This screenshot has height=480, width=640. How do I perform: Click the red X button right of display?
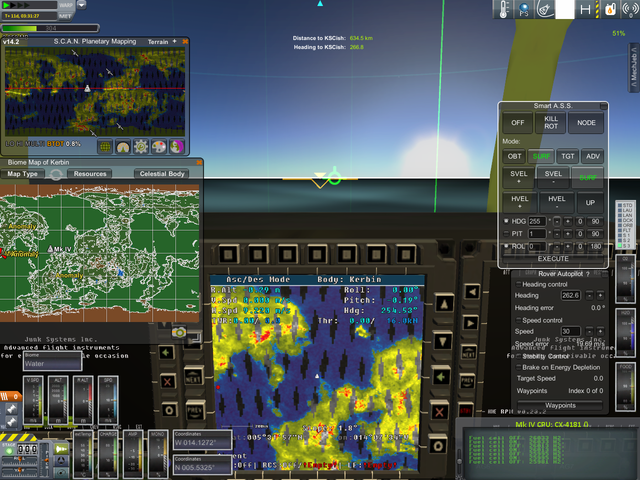point(439,412)
